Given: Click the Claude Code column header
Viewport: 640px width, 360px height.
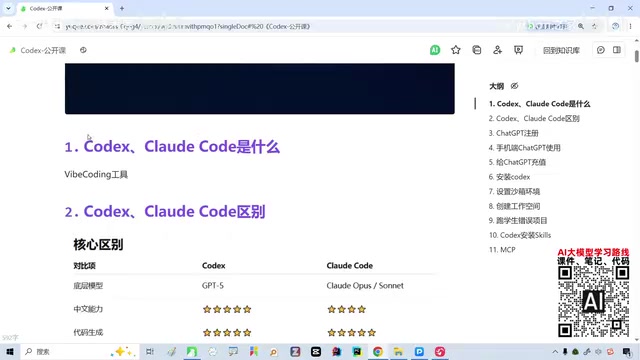Looking at the screenshot, I should (349, 266).
